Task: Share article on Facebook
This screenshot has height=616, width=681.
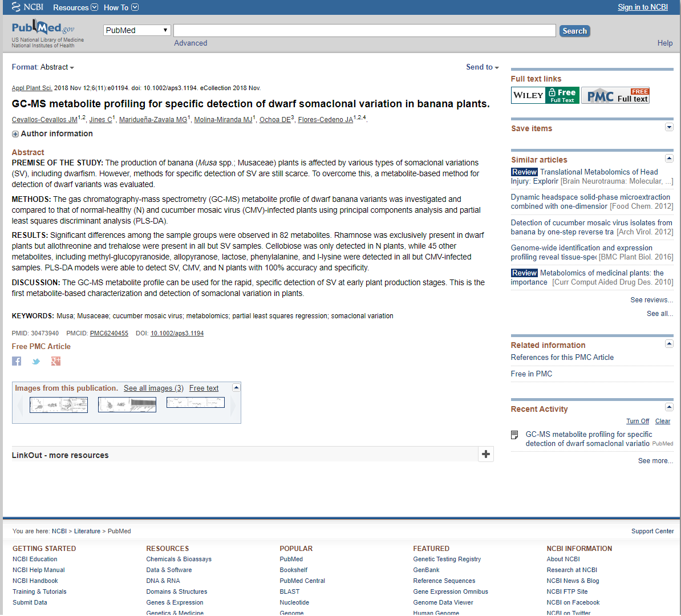Action: pos(17,361)
